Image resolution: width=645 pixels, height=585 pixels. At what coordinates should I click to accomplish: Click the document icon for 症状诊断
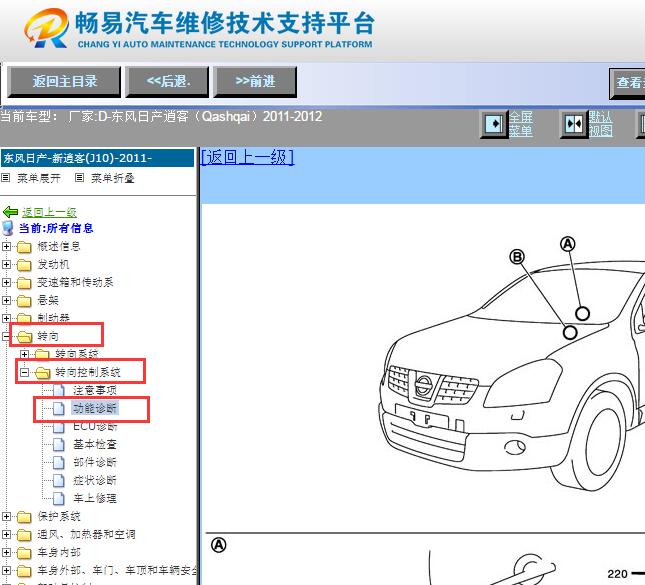[59, 481]
